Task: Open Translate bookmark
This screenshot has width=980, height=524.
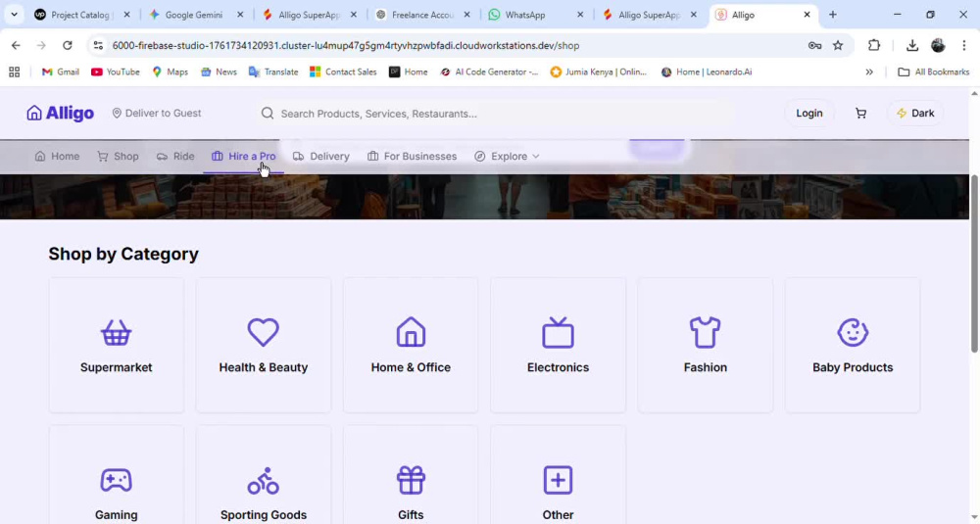Action: tap(273, 71)
